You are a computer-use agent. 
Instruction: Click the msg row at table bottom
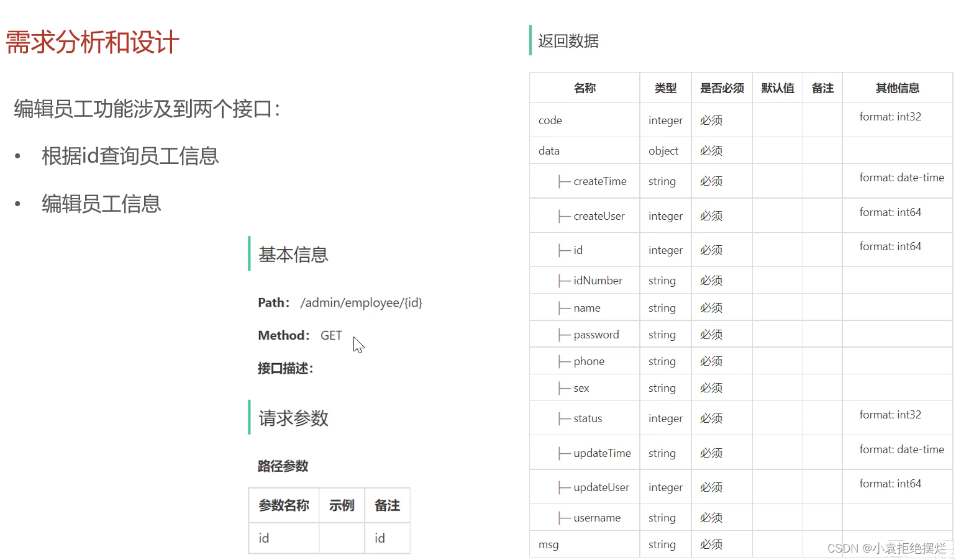(548, 544)
